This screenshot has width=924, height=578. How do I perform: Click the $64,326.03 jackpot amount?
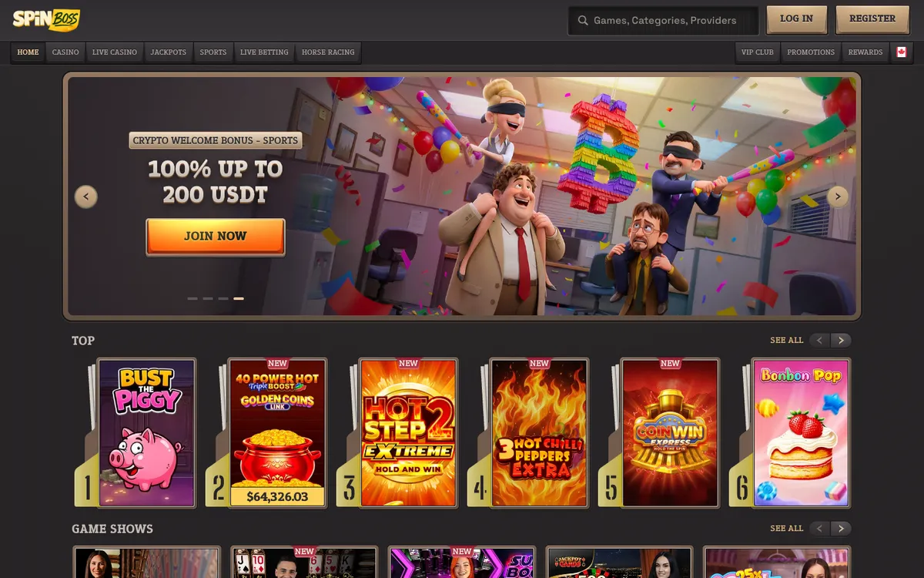[277, 496]
